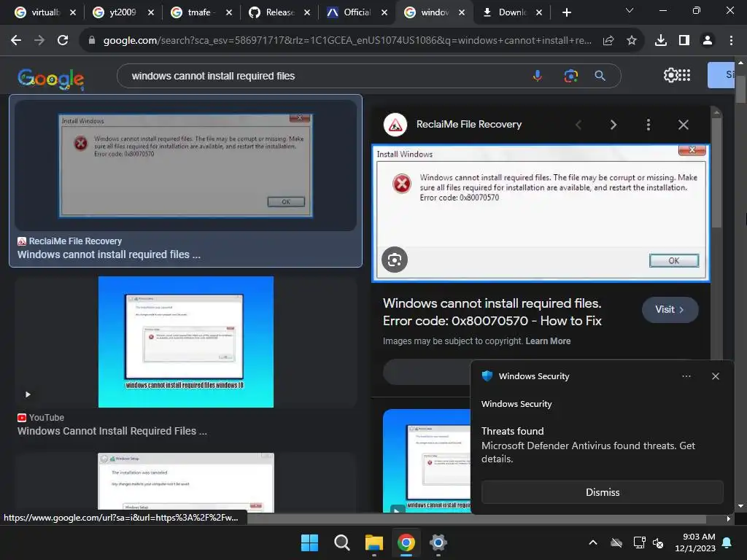Open Windows Security notification options
This screenshot has height=560, width=747.
click(686, 376)
